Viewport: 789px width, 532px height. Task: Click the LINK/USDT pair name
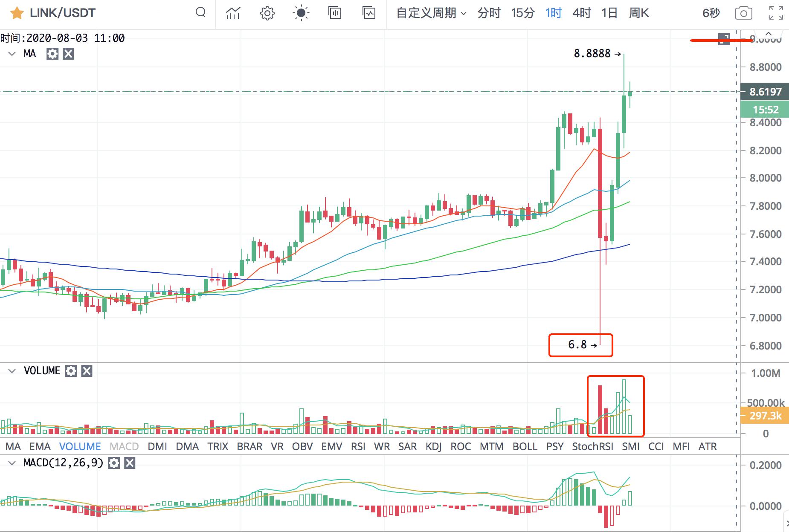(63, 13)
